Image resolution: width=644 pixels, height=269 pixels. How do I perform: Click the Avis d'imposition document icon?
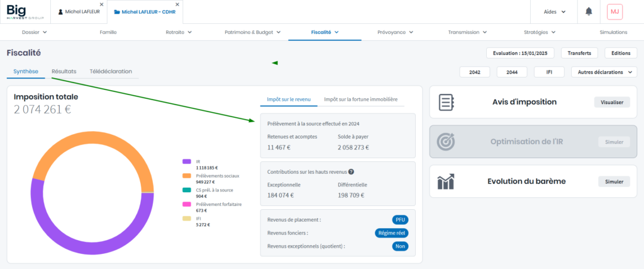pos(446,102)
